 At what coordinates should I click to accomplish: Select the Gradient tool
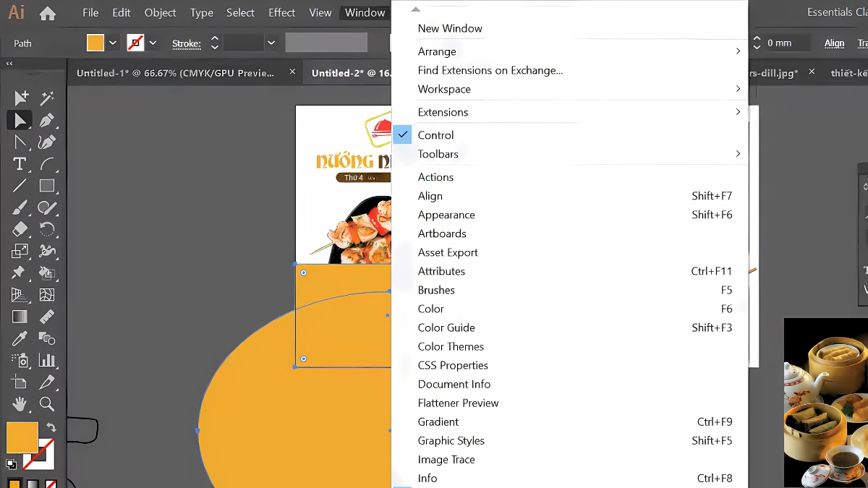20,317
